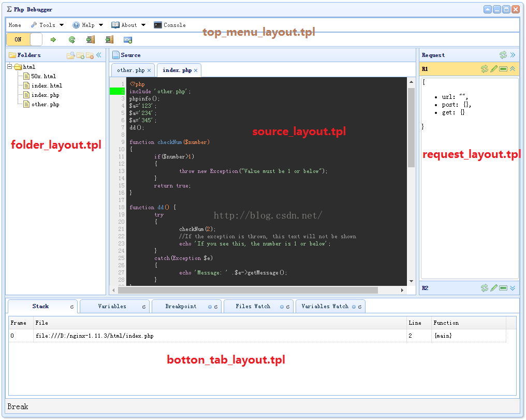Click the Function column header

[x=469, y=323]
